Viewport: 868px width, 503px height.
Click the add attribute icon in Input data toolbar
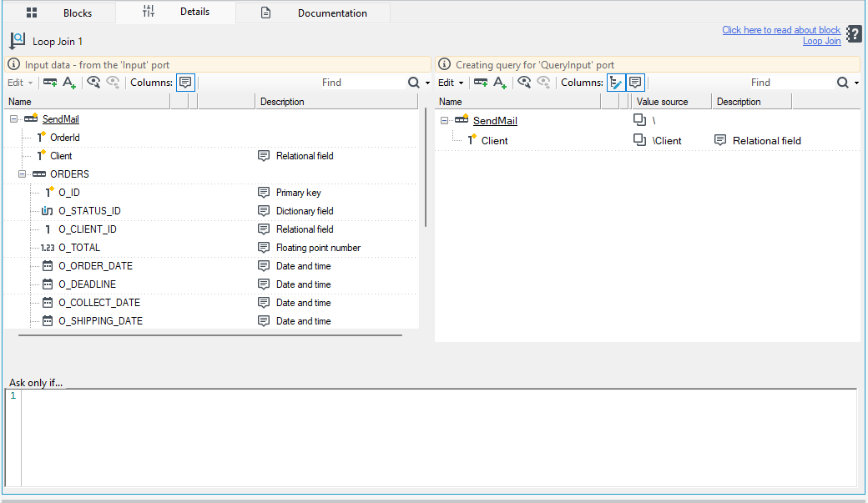tap(69, 83)
